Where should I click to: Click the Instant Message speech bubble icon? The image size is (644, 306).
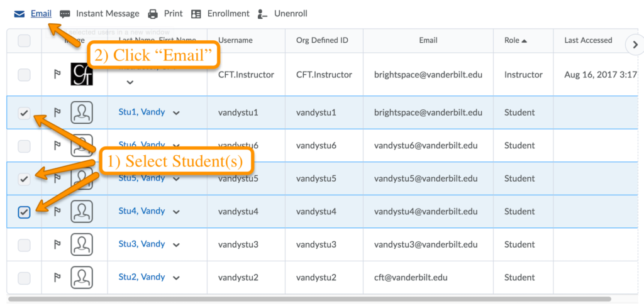[65, 13]
